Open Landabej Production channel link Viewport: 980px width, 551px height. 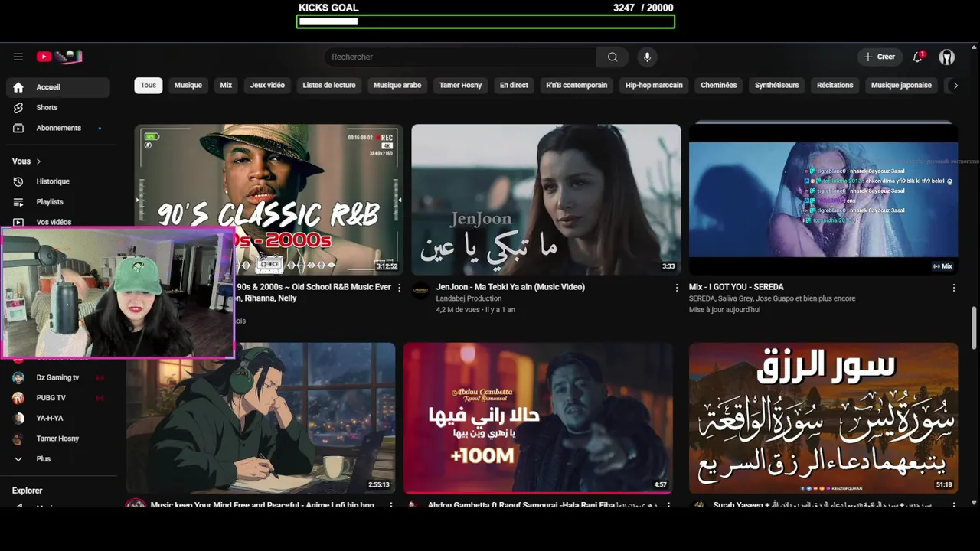(469, 298)
